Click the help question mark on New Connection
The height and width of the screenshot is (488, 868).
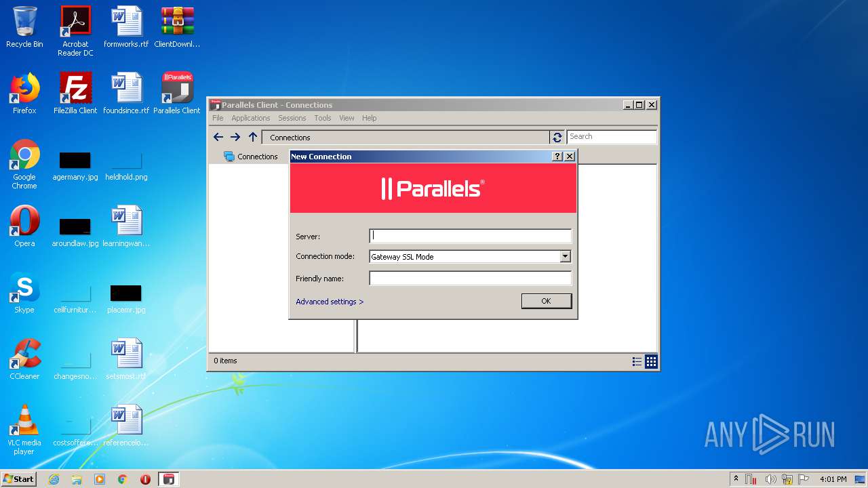[x=557, y=156]
